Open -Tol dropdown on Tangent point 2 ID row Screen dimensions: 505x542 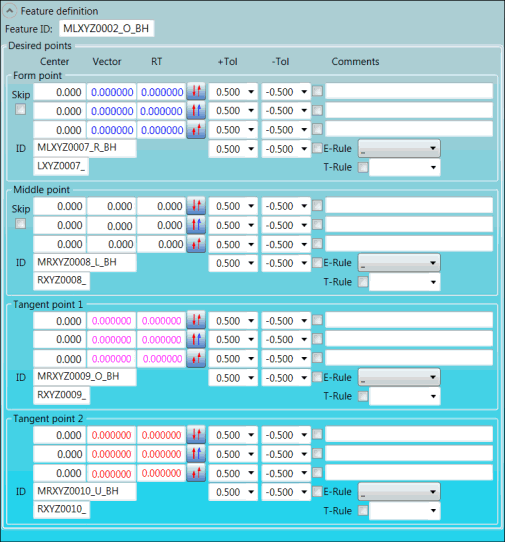tap(286, 492)
